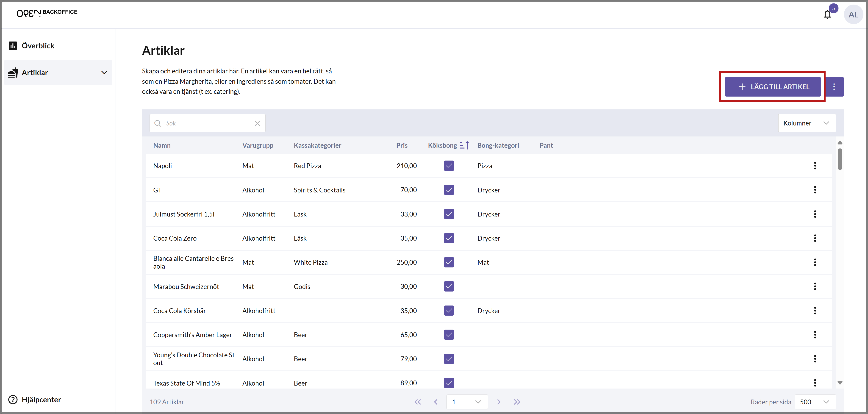Toggle Köksbong column sort order icon

(x=464, y=145)
